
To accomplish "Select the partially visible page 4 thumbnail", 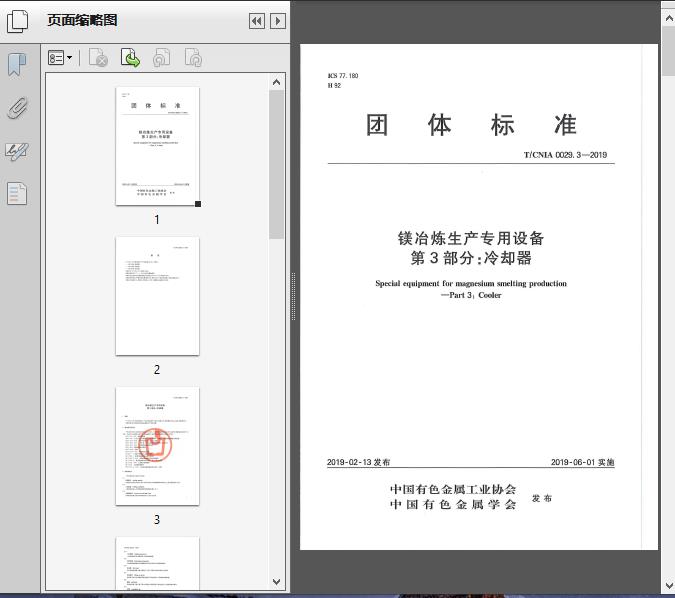I will point(158,563).
